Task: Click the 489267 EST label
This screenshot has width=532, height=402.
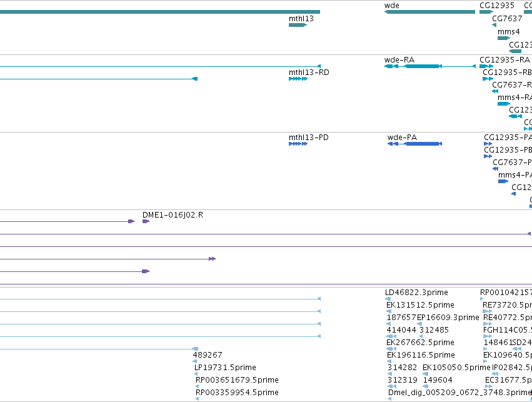Action: point(208,355)
